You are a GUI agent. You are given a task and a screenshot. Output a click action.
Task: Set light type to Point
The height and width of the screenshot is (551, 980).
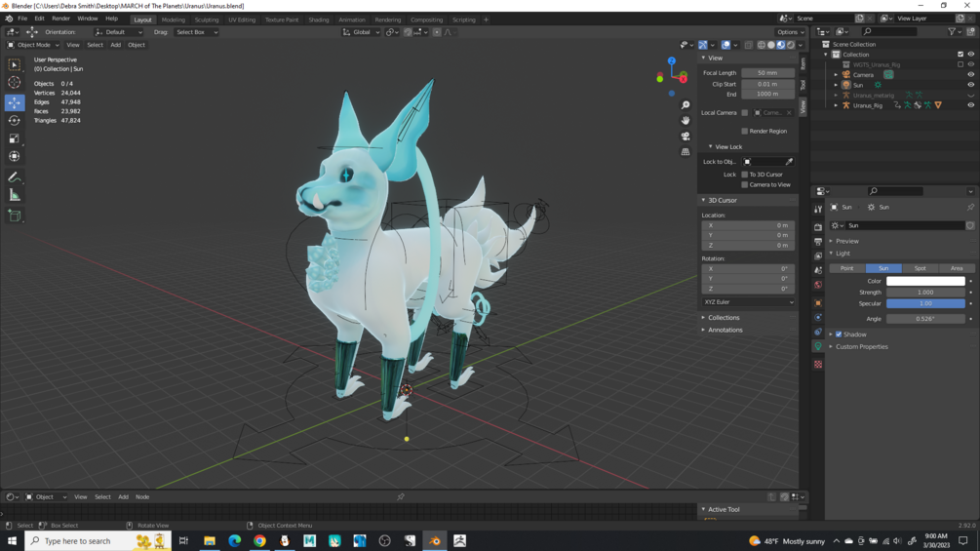[x=846, y=268]
